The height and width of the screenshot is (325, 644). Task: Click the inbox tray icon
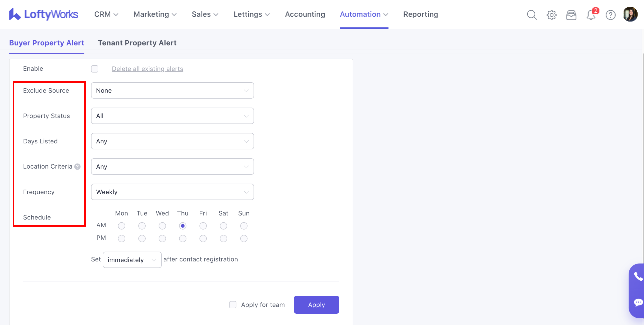(571, 15)
